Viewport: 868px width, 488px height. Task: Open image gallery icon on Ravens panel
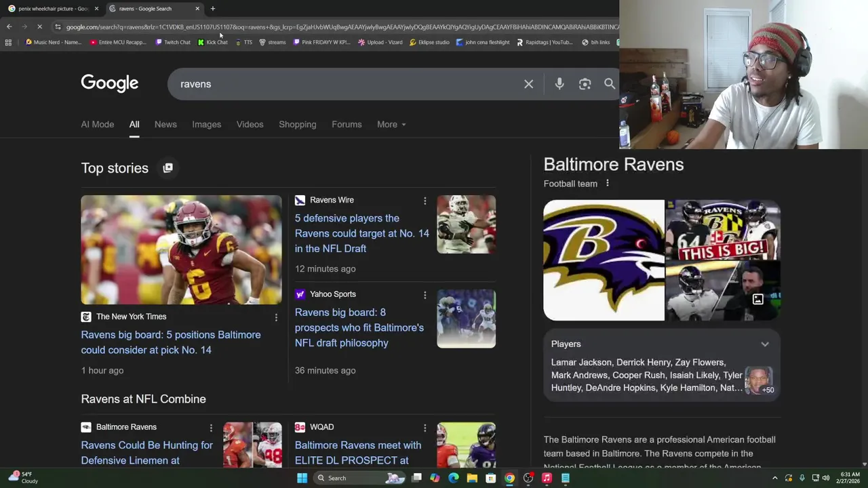click(757, 300)
